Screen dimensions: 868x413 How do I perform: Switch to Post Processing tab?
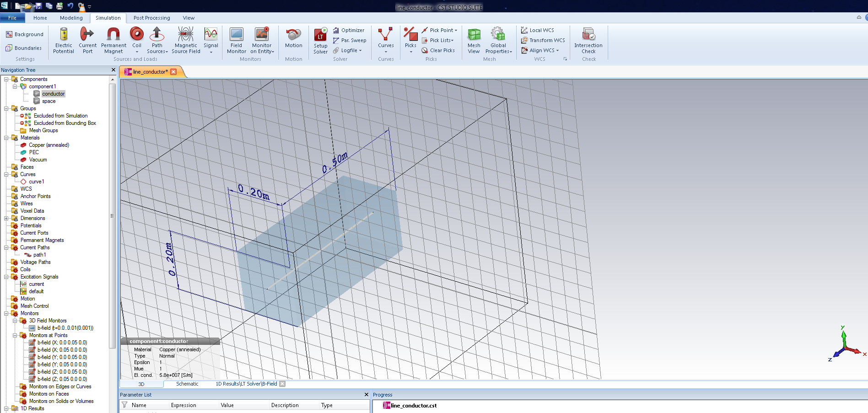click(152, 18)
